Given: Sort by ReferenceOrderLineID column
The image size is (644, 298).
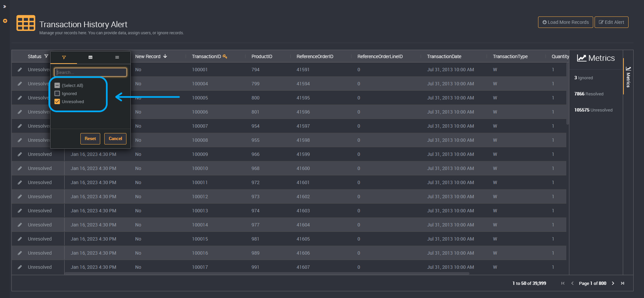Looking at the screenshot, I should 380,56.
